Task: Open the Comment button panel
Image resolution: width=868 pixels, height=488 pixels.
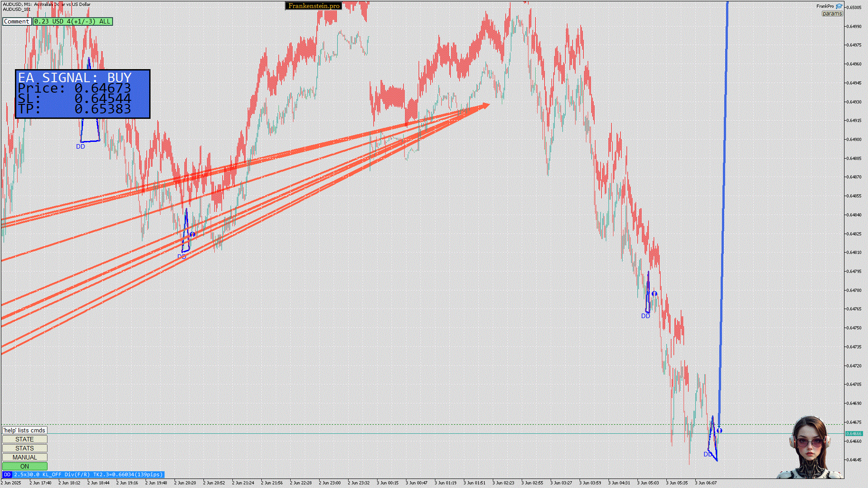Action: [x=16, y=21]
